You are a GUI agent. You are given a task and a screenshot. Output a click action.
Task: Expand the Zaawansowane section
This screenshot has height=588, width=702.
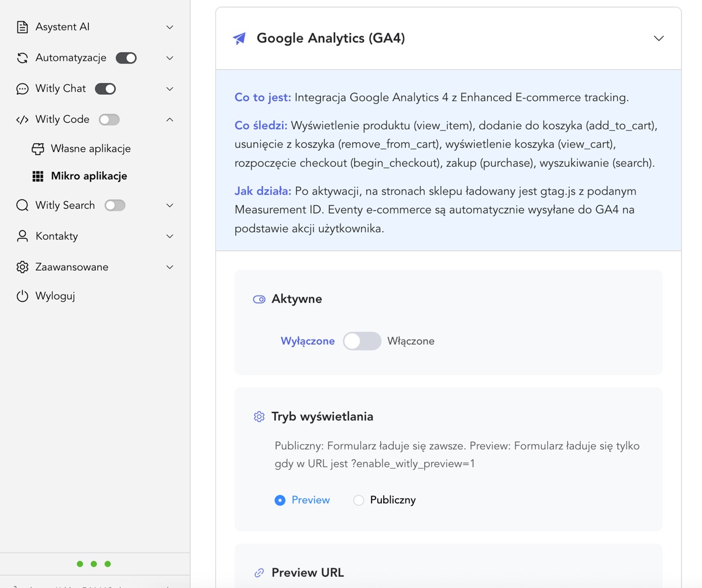tap(169, 266)
